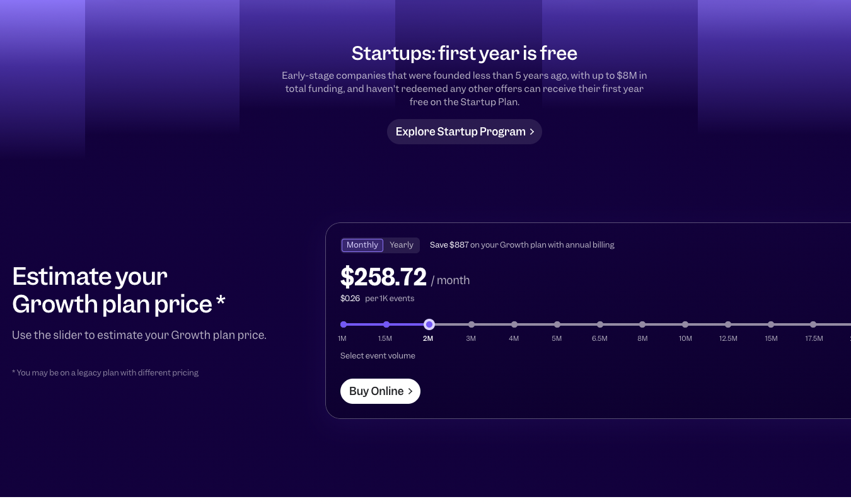Viewport: 851px width, 504px height.
Task: Click the Save $887 annual billing text
Action: (522, 245)
